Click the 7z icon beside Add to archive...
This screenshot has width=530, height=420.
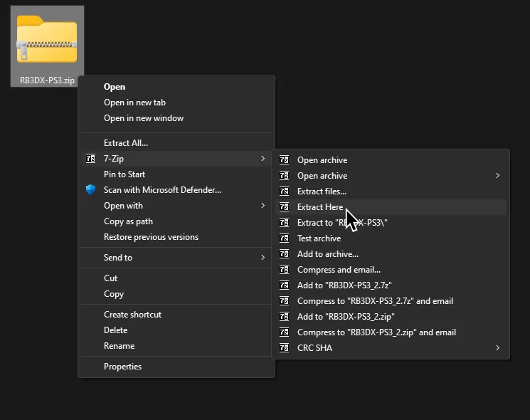click(285, 253)
